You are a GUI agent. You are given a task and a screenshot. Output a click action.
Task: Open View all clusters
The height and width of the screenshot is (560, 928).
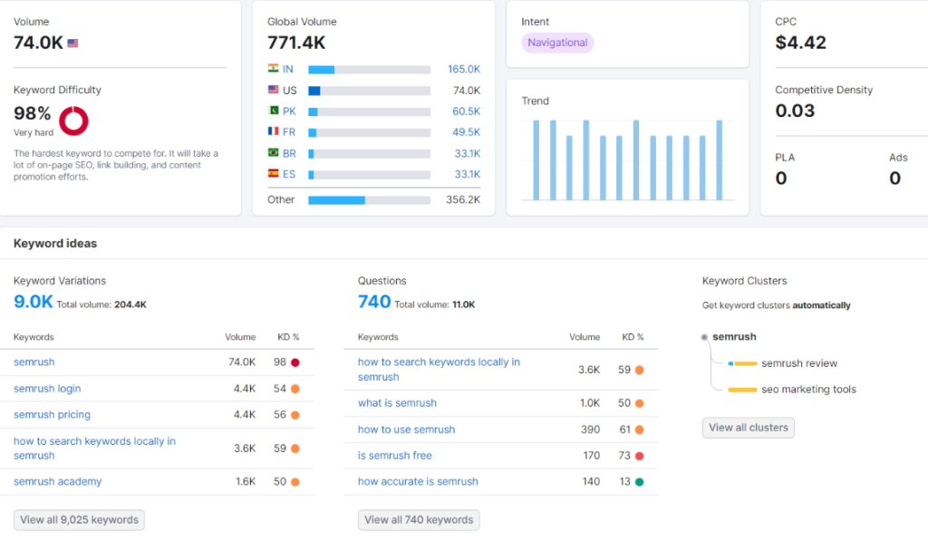click(748, 427)
